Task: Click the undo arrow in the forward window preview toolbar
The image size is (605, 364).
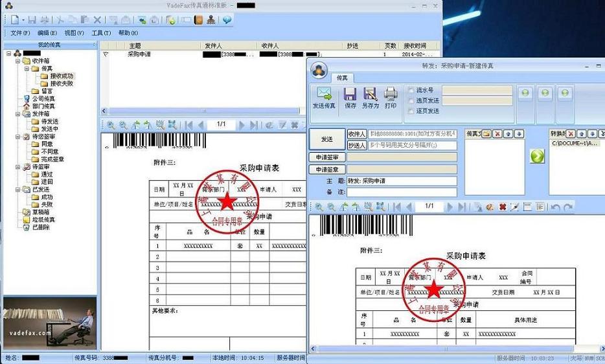Action: pyautogui.click(x=555, y=207)
